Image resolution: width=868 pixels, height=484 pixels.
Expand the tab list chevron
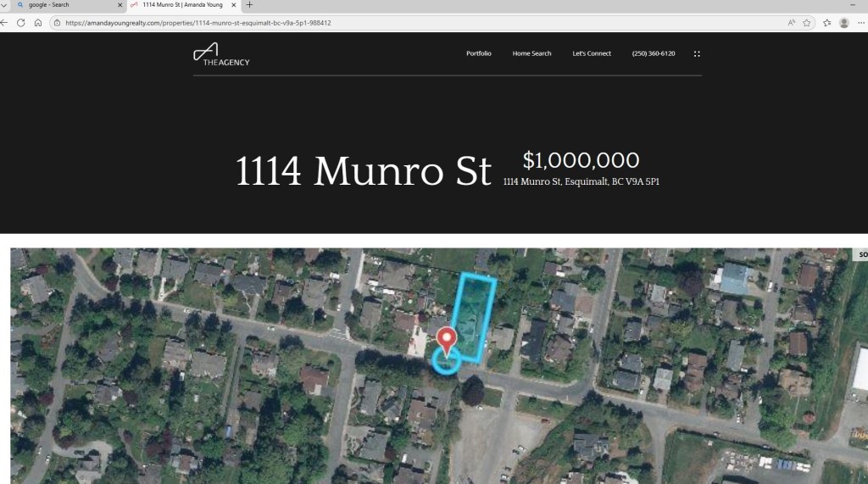[x=4, y=5]
